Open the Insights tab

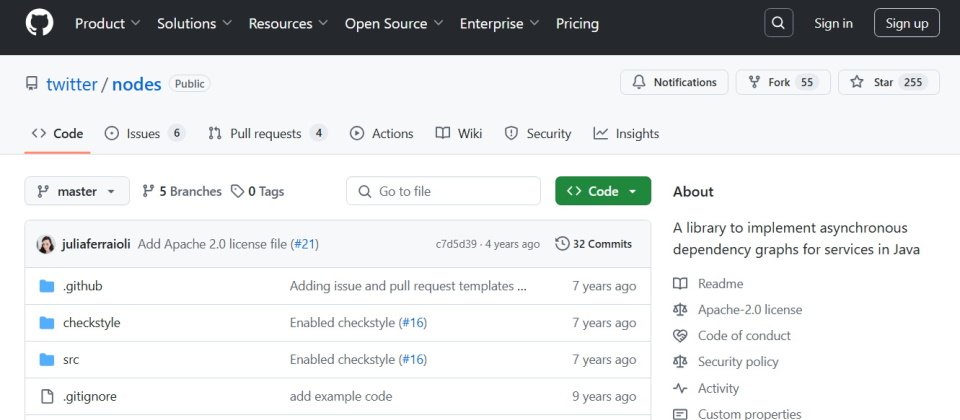pyautogui.click(x=626, y=133)
